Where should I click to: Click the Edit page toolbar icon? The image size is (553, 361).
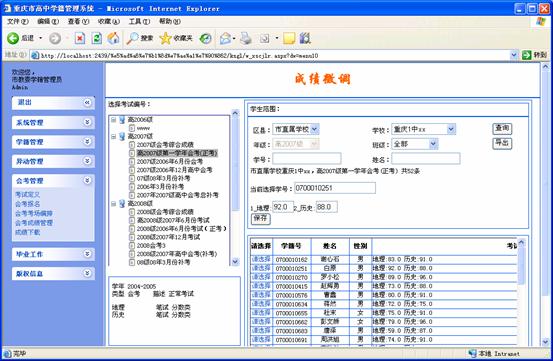(265, 38)
